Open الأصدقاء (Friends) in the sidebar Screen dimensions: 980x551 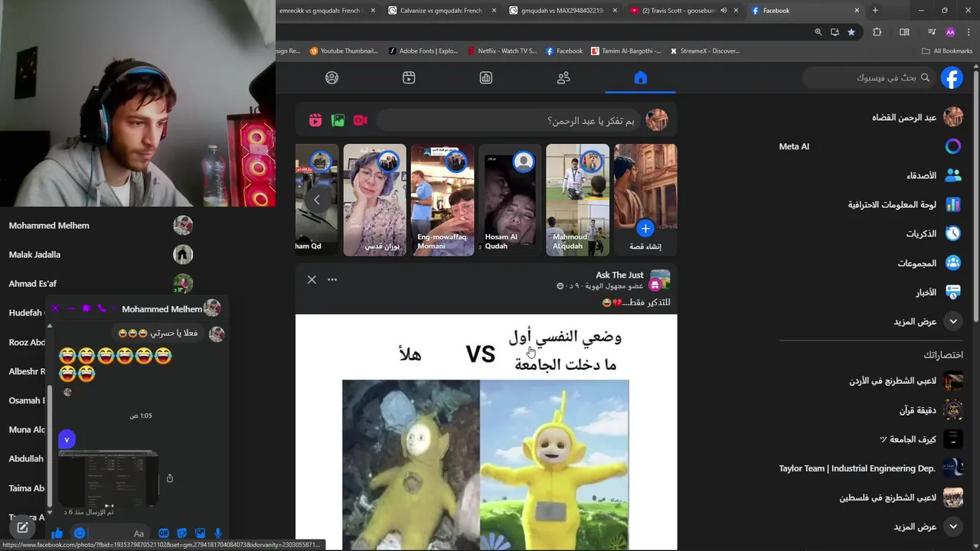click(x=871, y=175)
